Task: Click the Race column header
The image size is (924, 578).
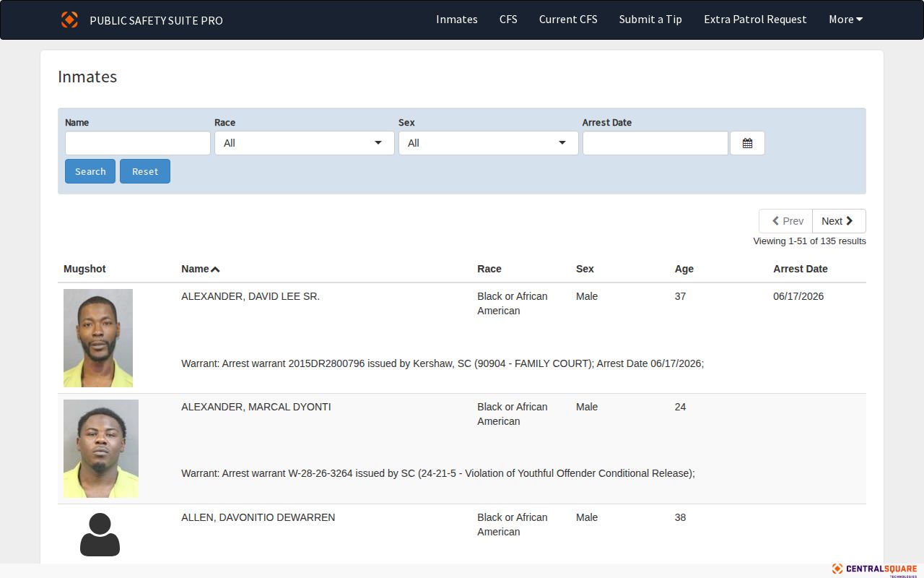Action: 489,269
